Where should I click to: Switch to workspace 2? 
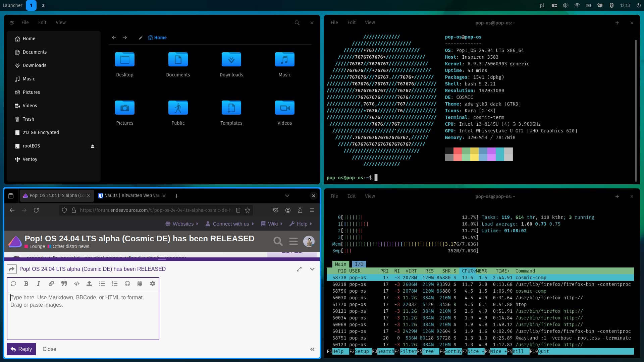click(43, 5)
